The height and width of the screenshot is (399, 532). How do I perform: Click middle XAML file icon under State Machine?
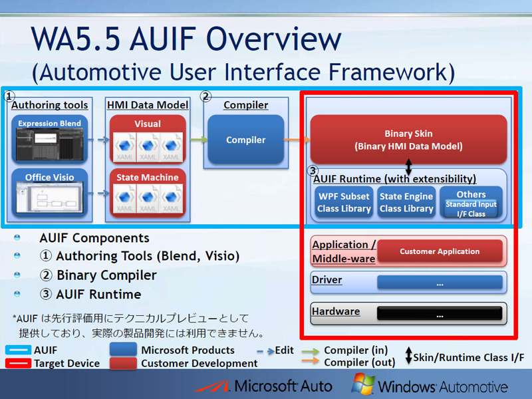148,199
